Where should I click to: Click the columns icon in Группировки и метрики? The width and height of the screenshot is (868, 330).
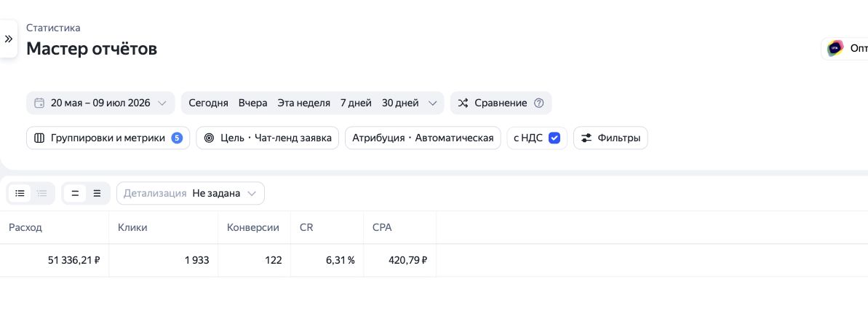pos(39,138)
